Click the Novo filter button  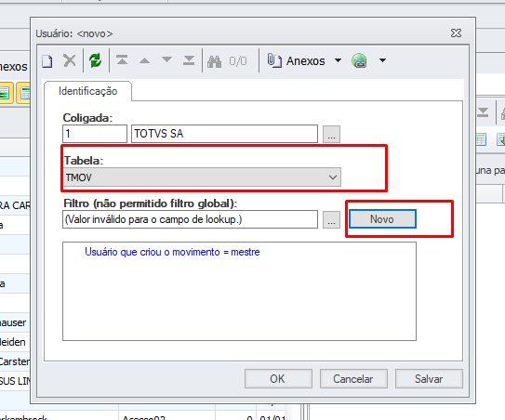pos(382,219)
